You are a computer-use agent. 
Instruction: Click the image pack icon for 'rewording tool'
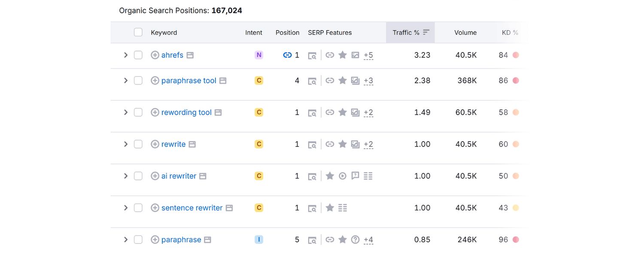(355, 112)
